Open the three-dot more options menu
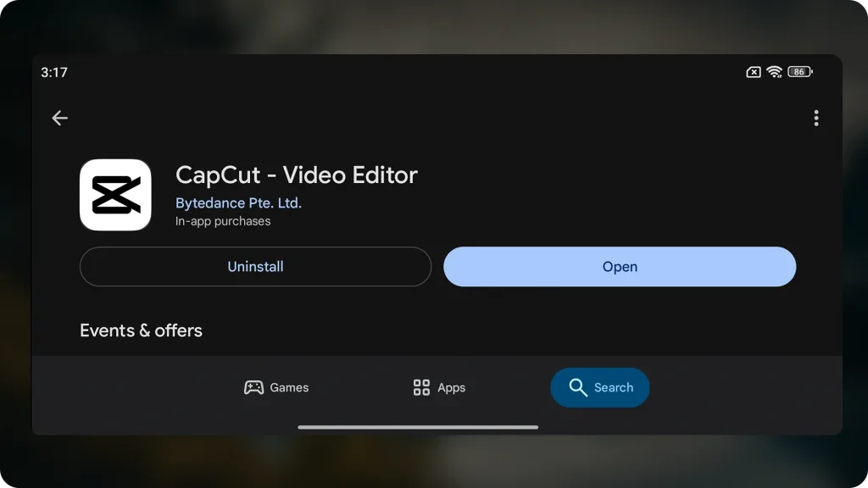This screenshot has width=868, height=488. coord(815,119)
